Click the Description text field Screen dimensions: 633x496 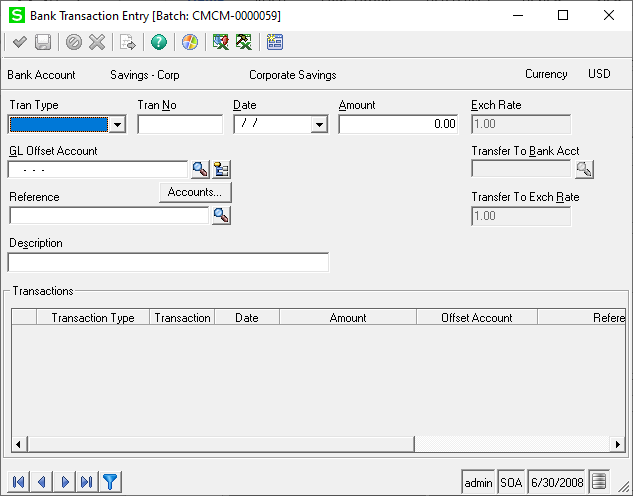point(168,263)
